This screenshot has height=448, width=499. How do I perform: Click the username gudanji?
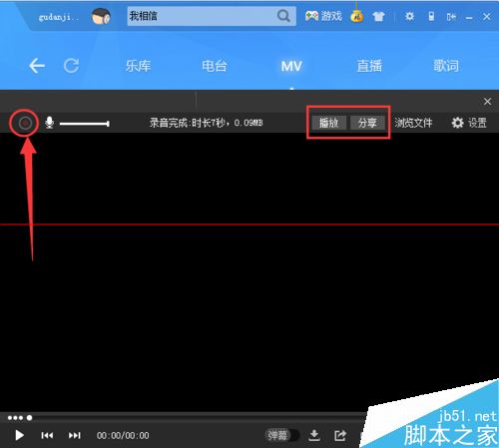point(59,17)
